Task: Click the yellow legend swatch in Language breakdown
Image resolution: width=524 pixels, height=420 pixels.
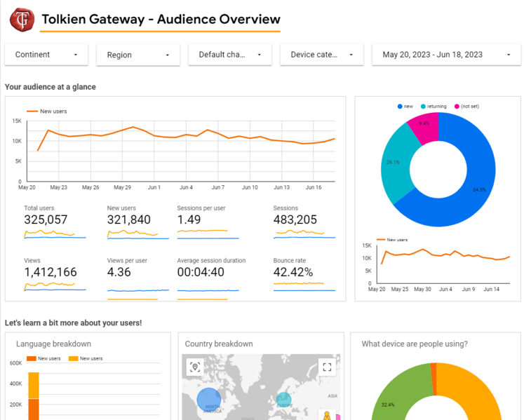Action: (x=73, y=358)
